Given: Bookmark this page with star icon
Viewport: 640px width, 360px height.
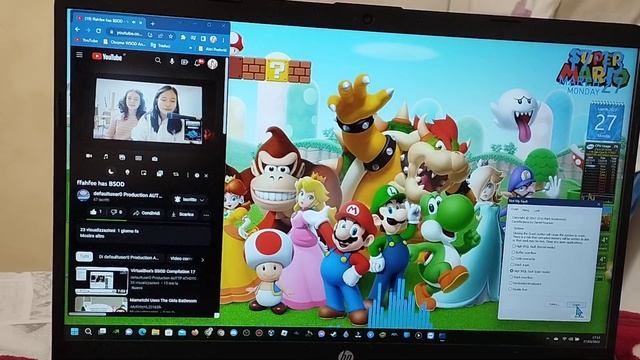Looking at the screenshot, I should (x=171, y=36).
